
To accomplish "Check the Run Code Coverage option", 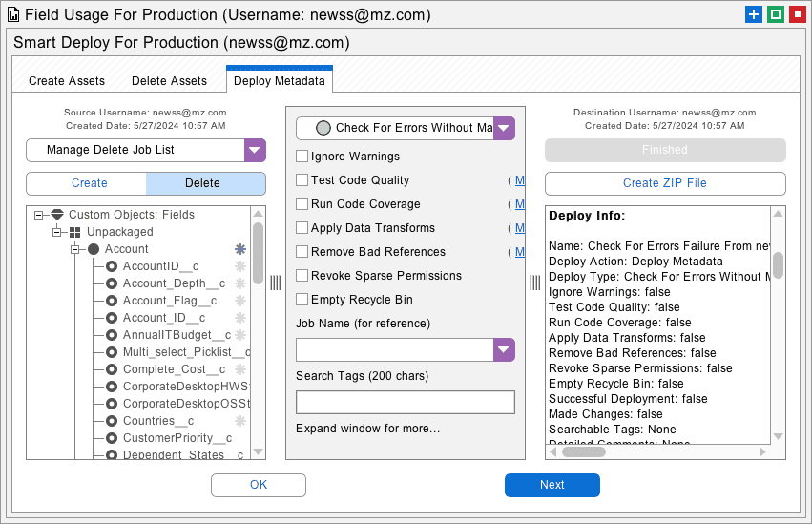I will click(x=302, y=204).
